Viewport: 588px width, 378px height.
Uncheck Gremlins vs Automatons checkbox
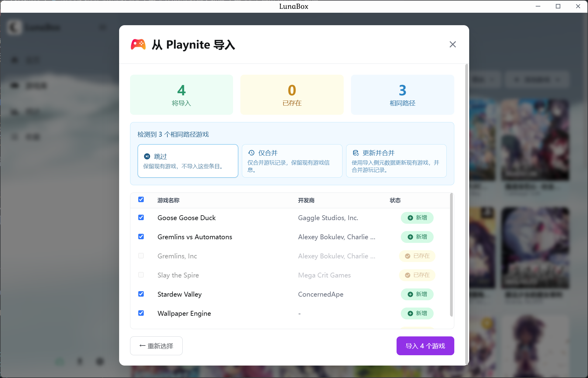tap(141, 237)
